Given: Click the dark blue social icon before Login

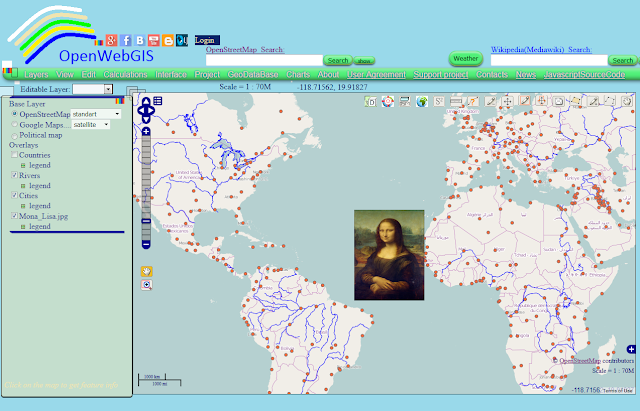Looking at the screenshot, I should click(x=182, y=40).
